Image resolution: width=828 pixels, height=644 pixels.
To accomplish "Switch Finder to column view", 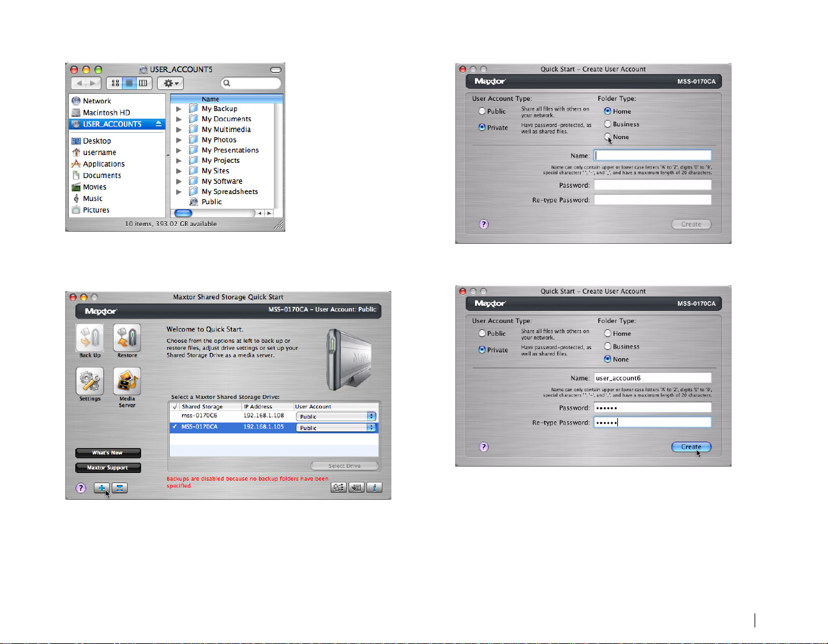I will point(143,83).
